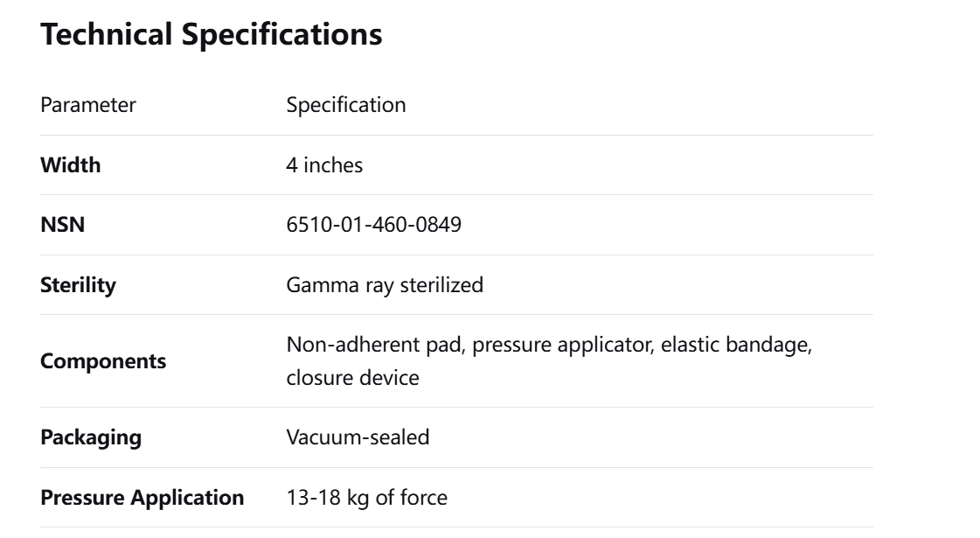The height and width of the screenshot is (538, 980).
Task: Click the Gamma ray sterilized value
Action: [385, 285]
